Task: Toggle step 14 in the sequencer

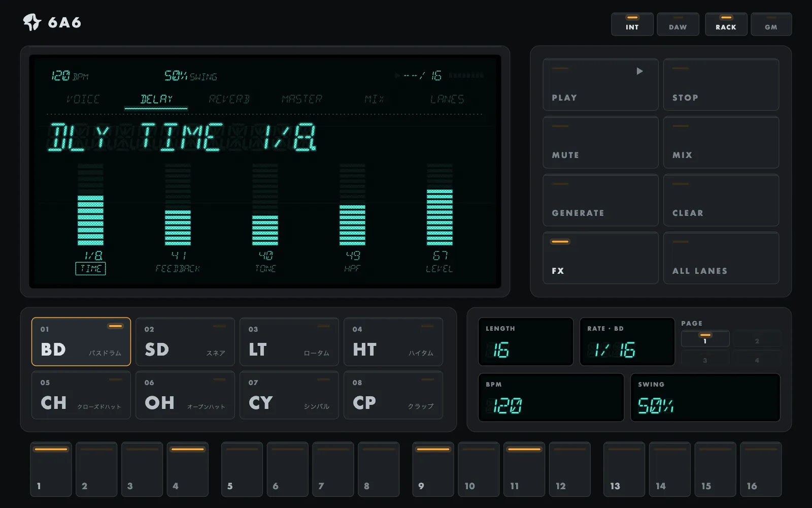Action: coord(670,469)
